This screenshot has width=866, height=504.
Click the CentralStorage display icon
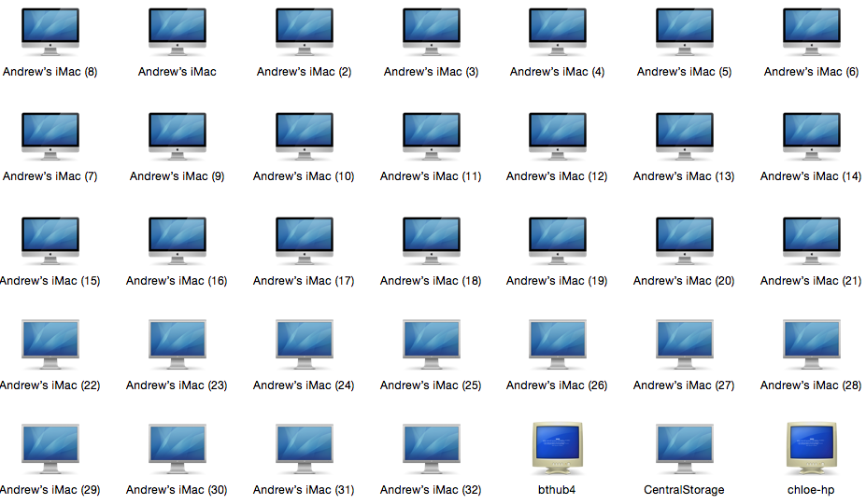coord(684,448)
